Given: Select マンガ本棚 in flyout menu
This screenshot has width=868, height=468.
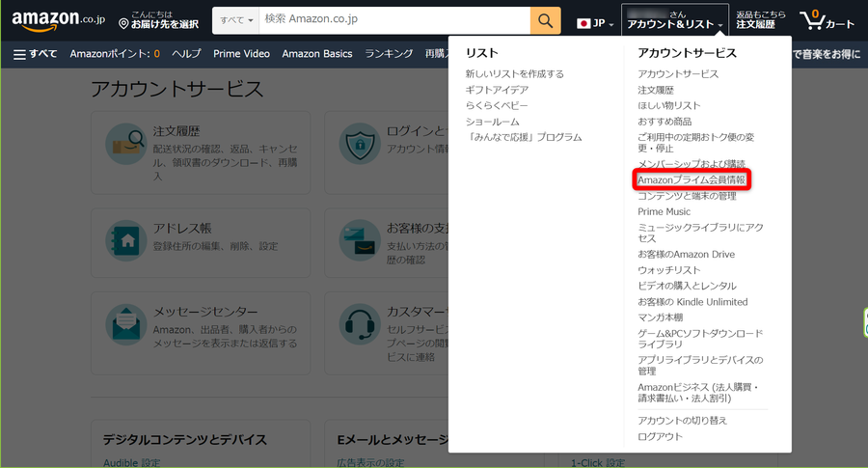Looking at the screenshot, I should click(660, 317).
